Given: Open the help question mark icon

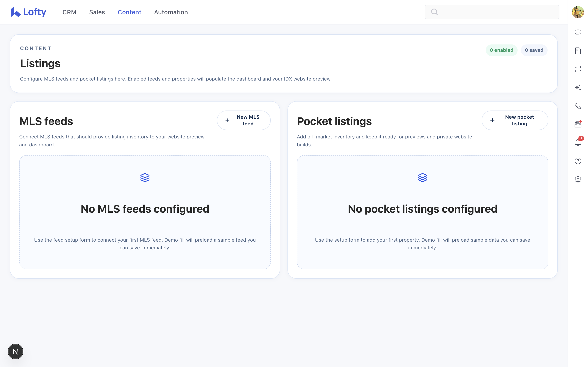Looking at the screenshot, I should click(x=578, y=161).
